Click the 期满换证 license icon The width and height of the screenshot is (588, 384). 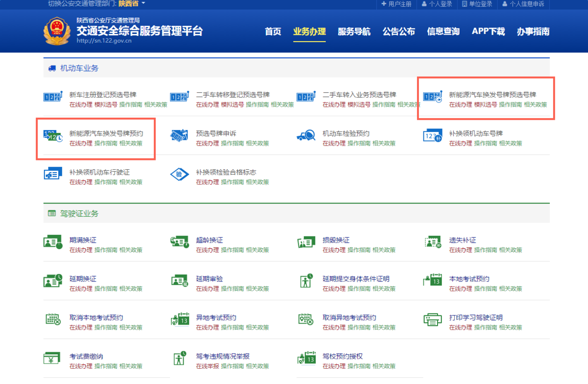tap(52, 242)
